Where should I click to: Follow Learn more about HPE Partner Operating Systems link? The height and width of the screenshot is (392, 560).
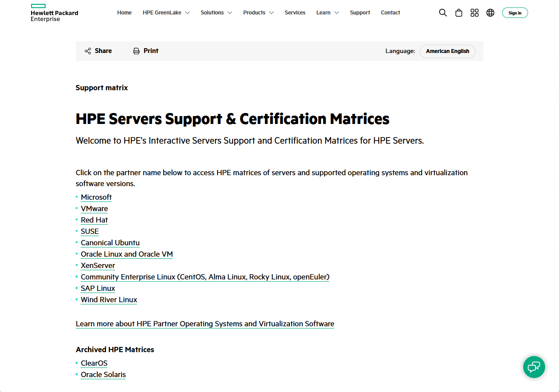click(205, 324)
